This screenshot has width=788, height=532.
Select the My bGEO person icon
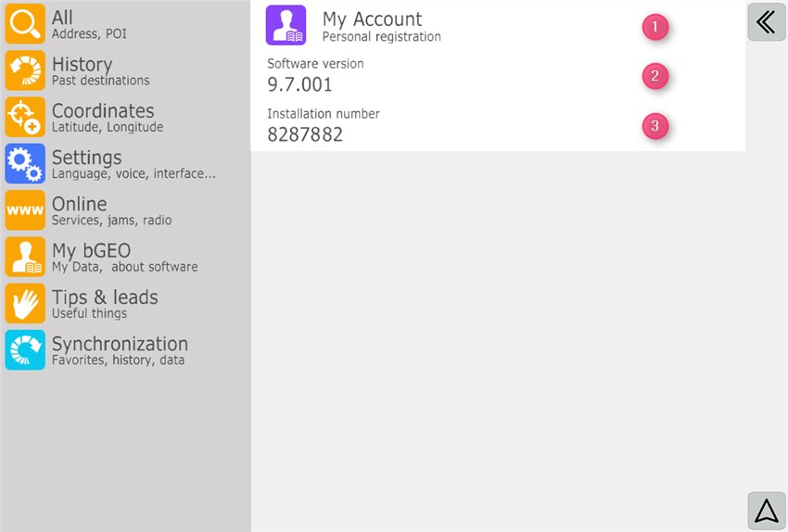(25, 257)
